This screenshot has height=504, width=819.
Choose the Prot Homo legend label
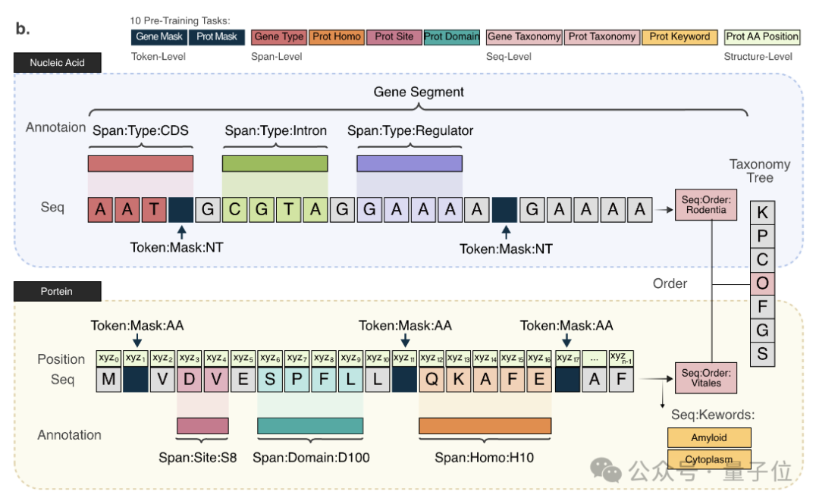tap(337, 36)
